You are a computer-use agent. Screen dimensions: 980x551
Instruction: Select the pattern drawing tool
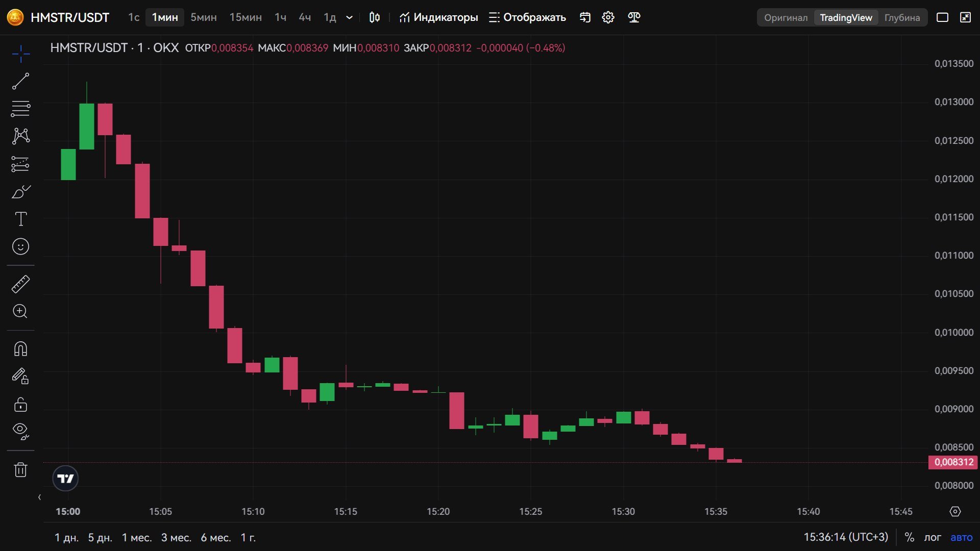point(21,136)
